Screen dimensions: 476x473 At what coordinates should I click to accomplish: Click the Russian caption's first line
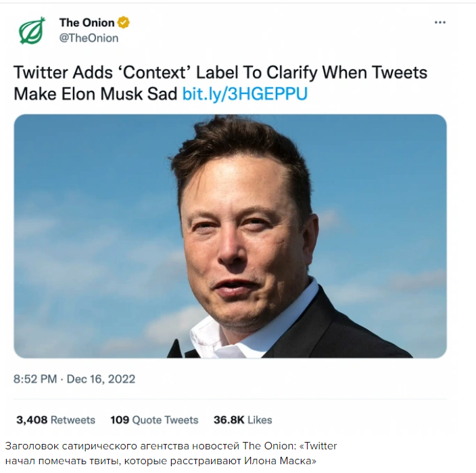(170, 446)
